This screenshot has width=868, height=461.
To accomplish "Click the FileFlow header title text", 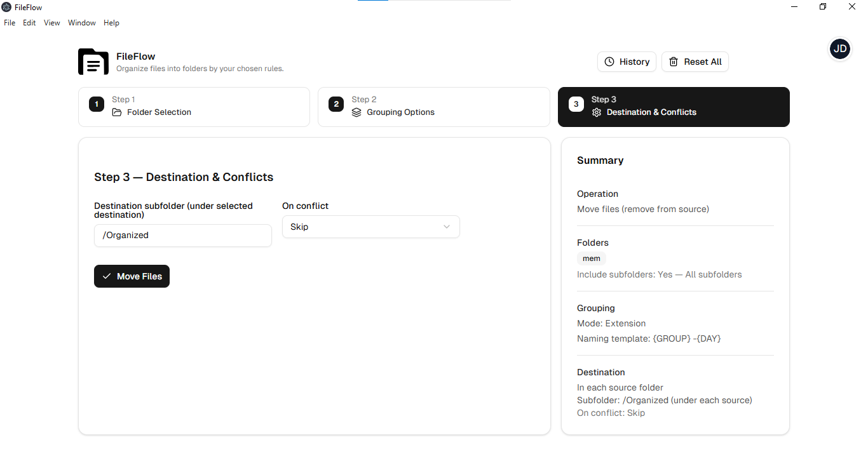I will pyautogui.click(x=136, y=57).
